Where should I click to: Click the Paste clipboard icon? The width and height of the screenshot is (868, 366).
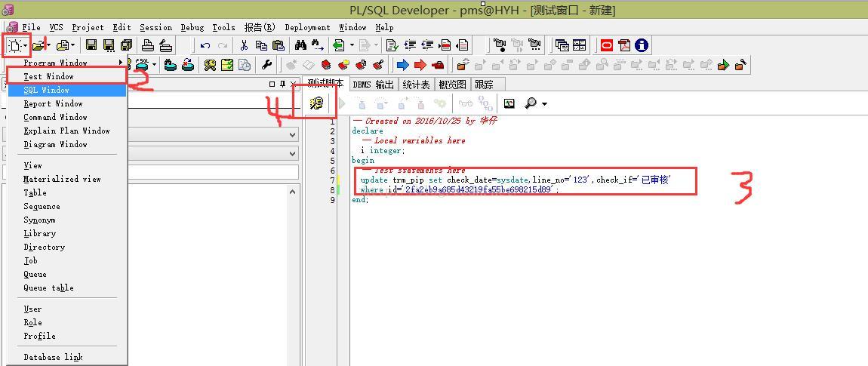tap(279, 45)
